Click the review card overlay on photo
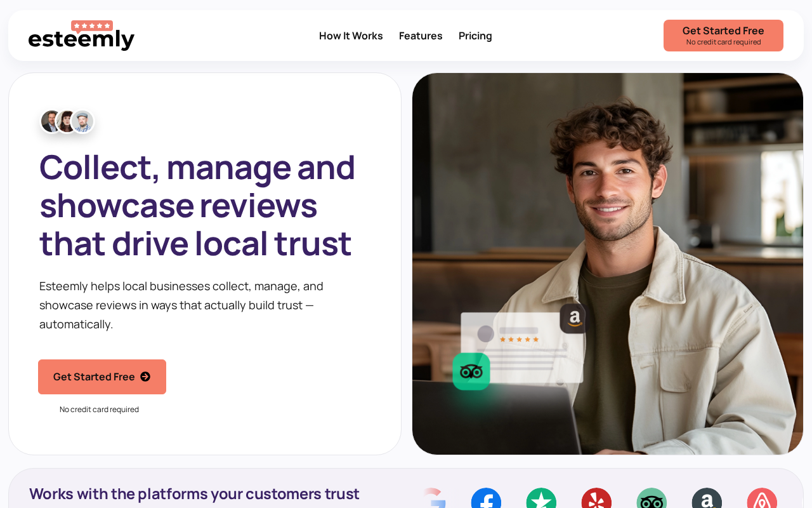Viewport: 812px width, 508px height. tap(521, 347)
